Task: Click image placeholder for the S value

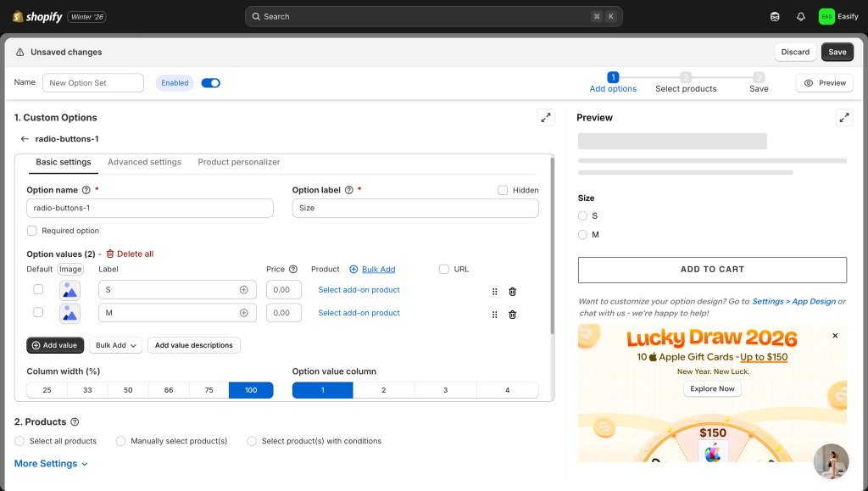Action: coord(70,290)
